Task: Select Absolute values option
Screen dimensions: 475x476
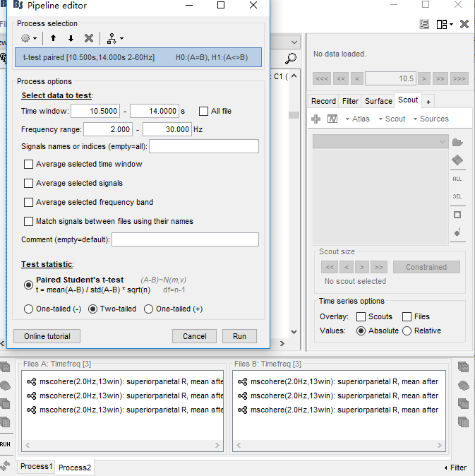Action: (x=361, y=331)
